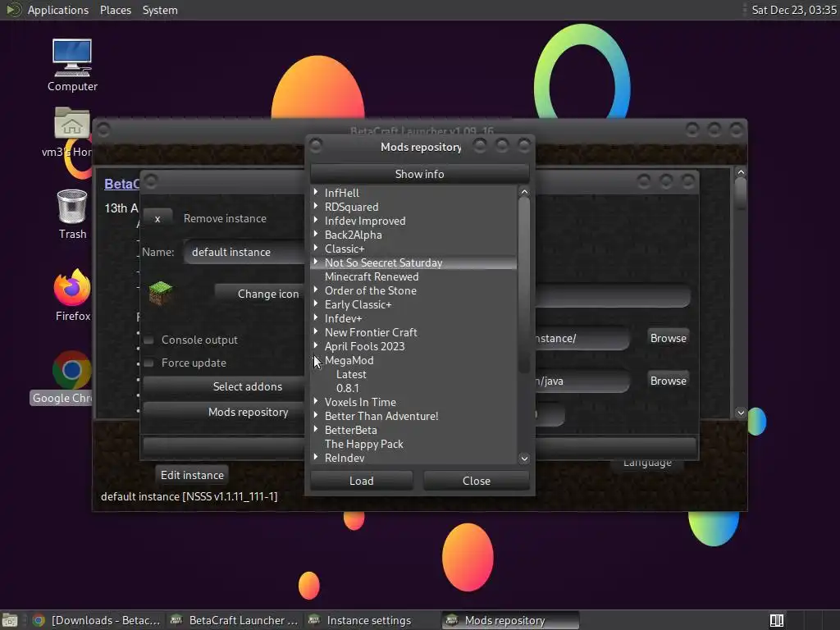Image resolution: width=840 pixels, height=630 pixels.
Task: Expand the Voxels In Time entry
Action: [316, 400]
